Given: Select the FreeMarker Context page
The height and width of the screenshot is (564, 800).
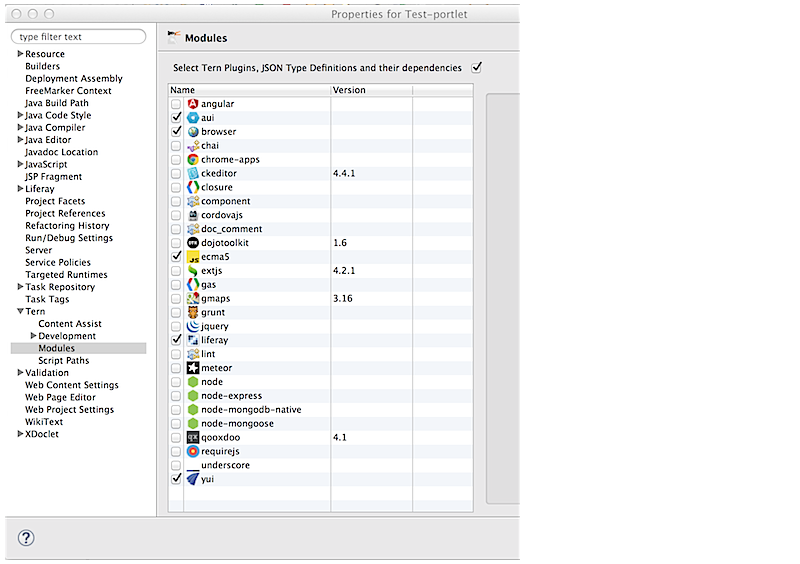Looking at the screenshot, I should (x=68, y=91).
